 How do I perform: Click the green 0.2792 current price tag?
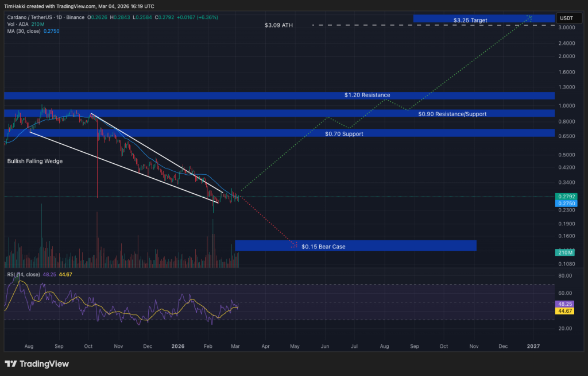566,197
